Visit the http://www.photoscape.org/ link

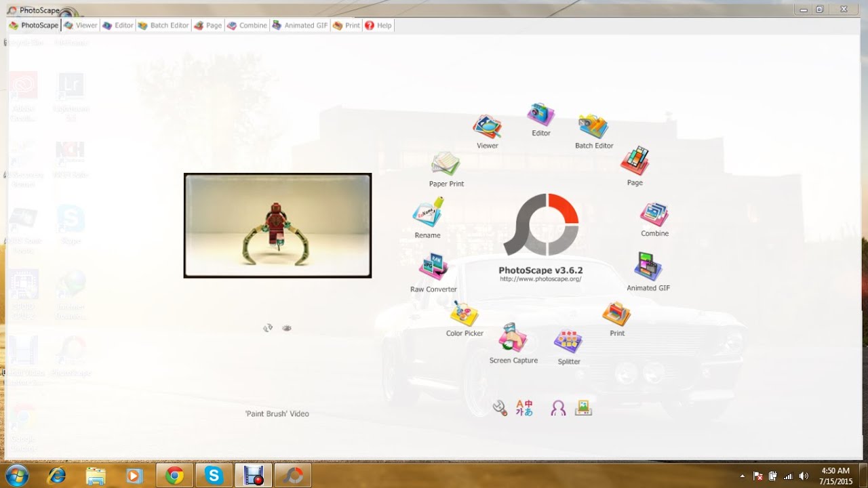pyautogui.click(x=540, y=279)
